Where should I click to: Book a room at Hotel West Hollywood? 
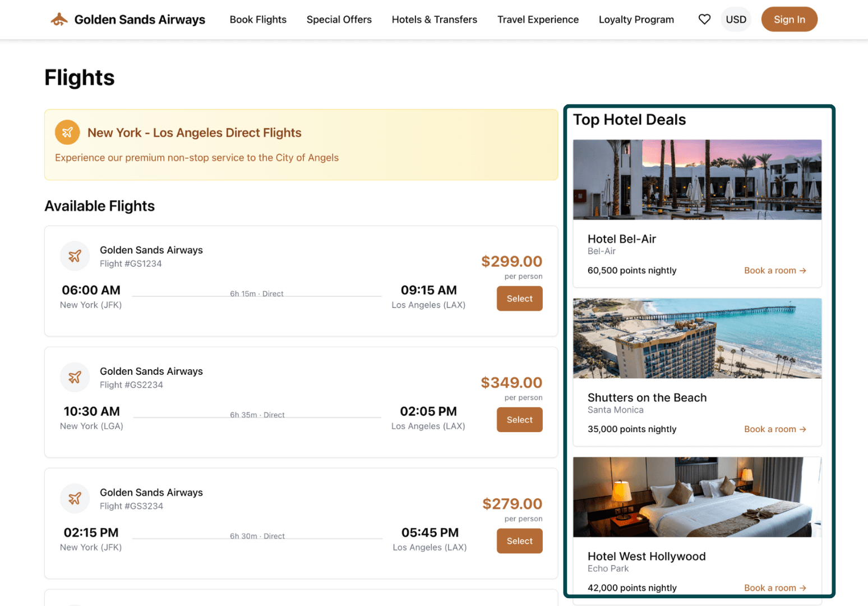tap(776, 587)
